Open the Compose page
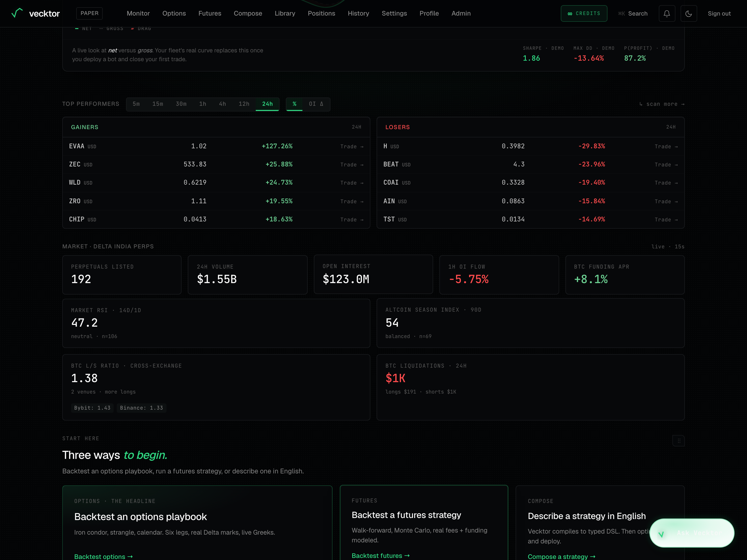Viewport: 747px width, 560px height. point(248,13)
